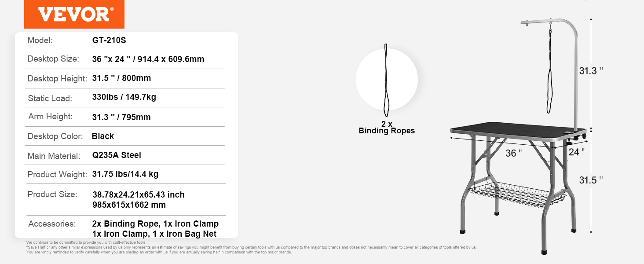The image size is (644, 264).
Task: Click the Product Weight 31.75 lbs value
Action: 125,174
